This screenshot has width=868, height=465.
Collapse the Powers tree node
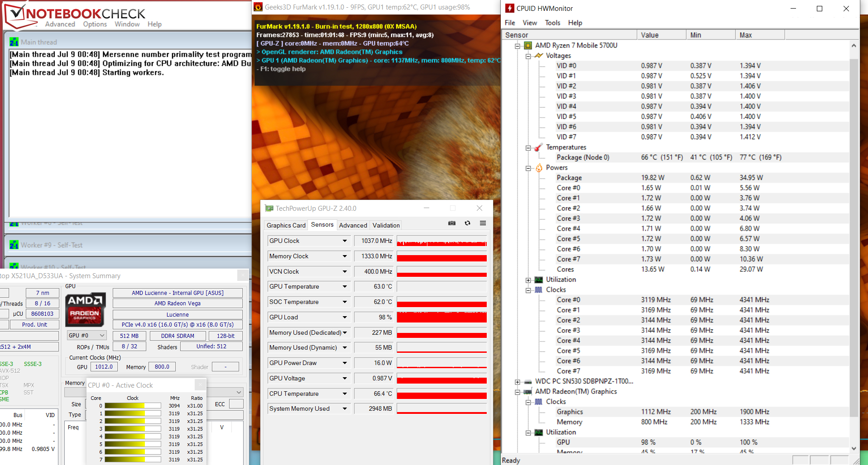tap(528, 168)
